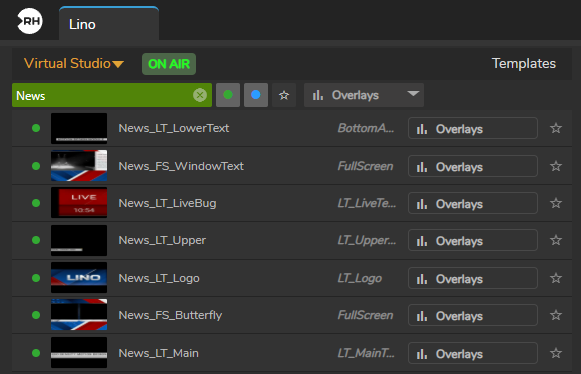Favorite News_LT_LiveBug with its star
The image size is (581, 374).
click(556, 203)
